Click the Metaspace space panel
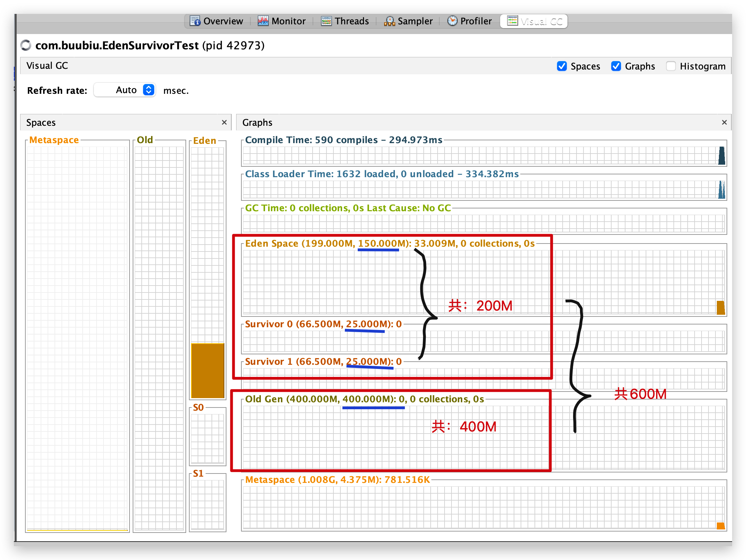This screenshot has height=560, width=746. (x=77, y=337)
